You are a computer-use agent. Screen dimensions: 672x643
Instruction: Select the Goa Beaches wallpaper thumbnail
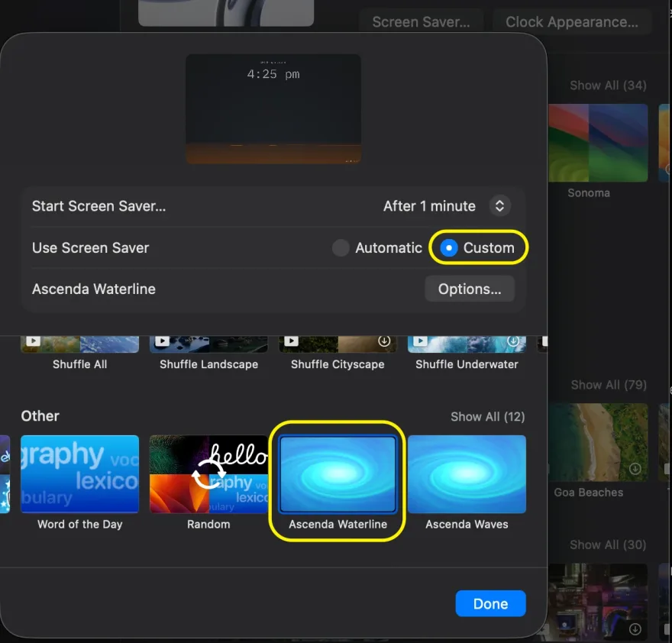[x=598, y=442]
